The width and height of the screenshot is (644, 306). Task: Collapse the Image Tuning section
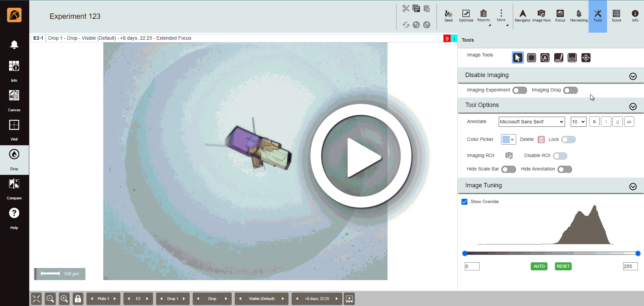pyautogui.click(x=633, y=187)
